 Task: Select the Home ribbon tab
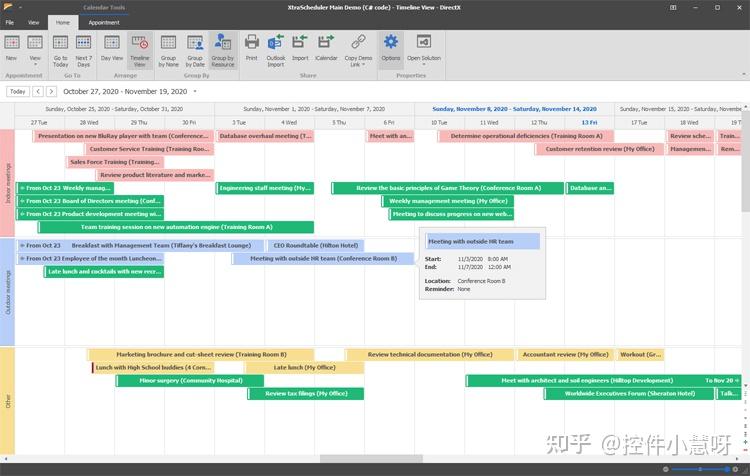63,22
